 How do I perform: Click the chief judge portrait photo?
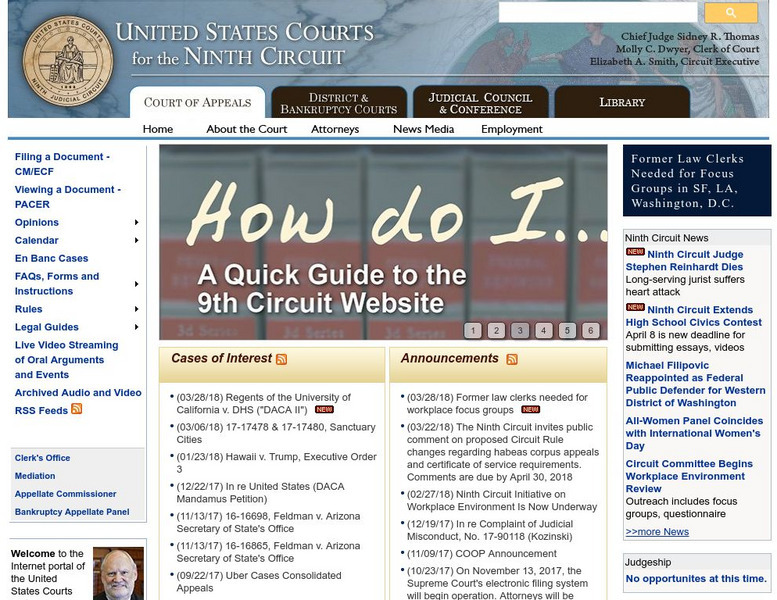118,573
